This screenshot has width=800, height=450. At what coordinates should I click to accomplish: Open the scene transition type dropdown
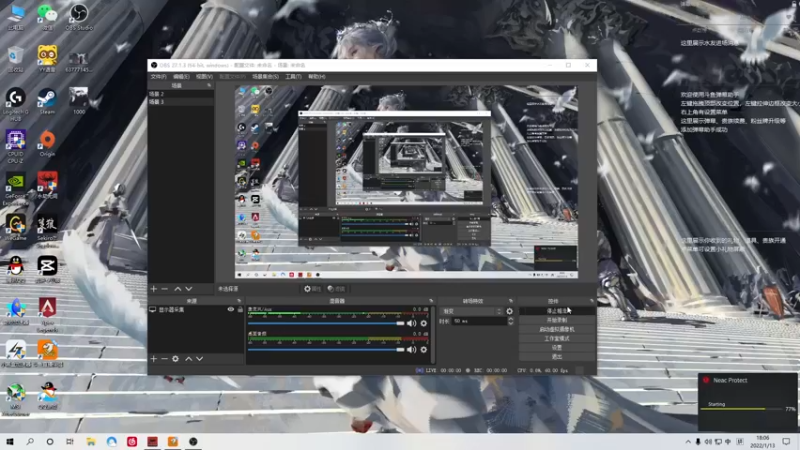(x=472, y=311)
